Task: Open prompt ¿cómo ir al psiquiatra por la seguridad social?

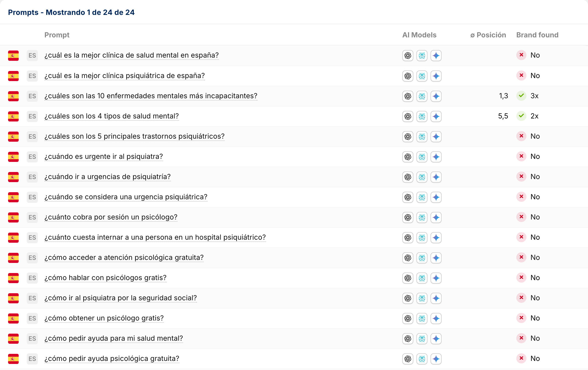Action: pyautogui.click(x=120, y=298)
